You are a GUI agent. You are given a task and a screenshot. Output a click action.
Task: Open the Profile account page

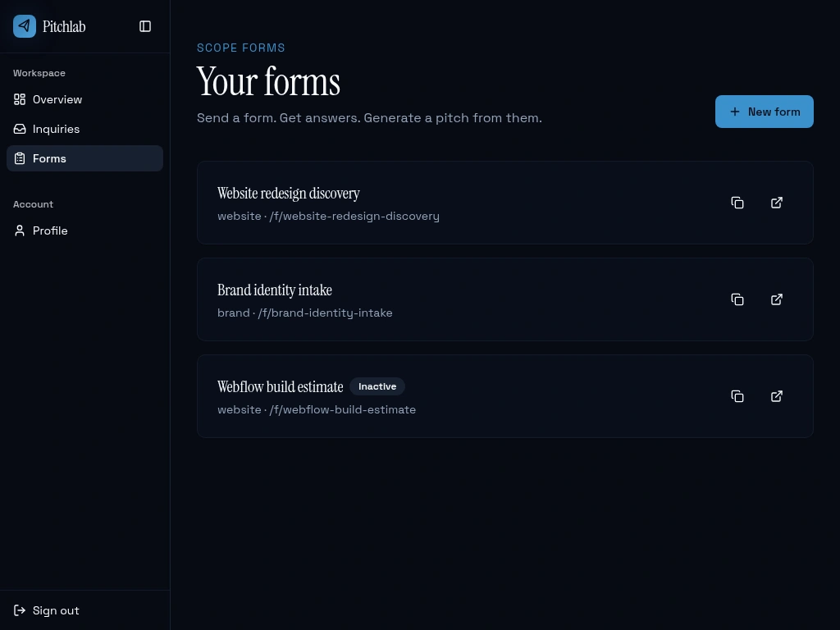(x=50, y=231)
